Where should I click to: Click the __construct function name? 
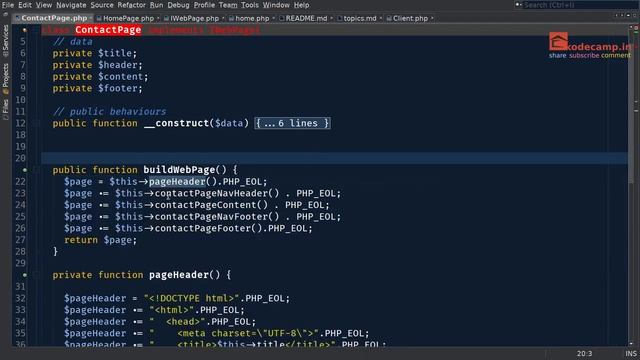click(x=177, y=123)
